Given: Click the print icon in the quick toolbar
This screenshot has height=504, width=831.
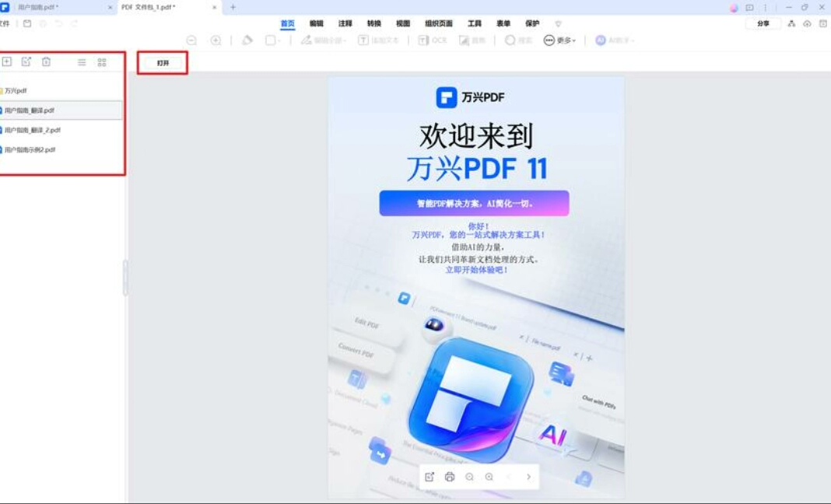Looking at the screenshot, I should pos(43,24).
